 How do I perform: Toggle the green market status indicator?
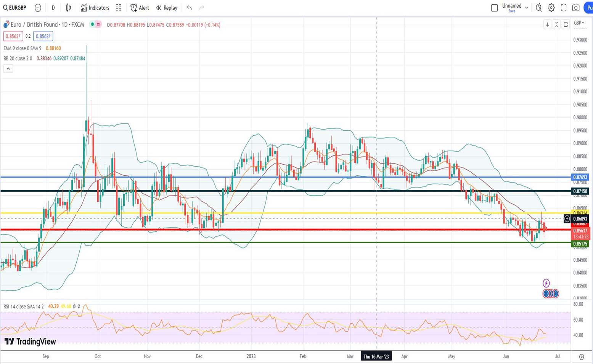click(92, 24)
